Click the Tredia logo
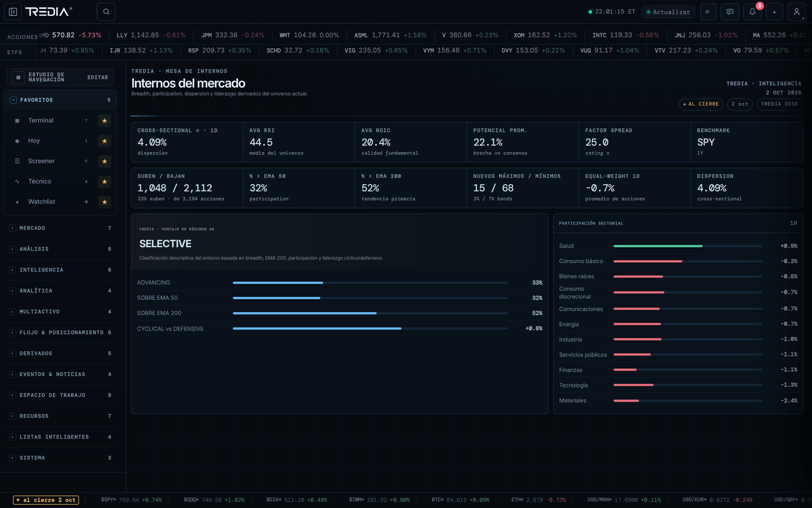812x508 pixels. click(x=49, y=12)
